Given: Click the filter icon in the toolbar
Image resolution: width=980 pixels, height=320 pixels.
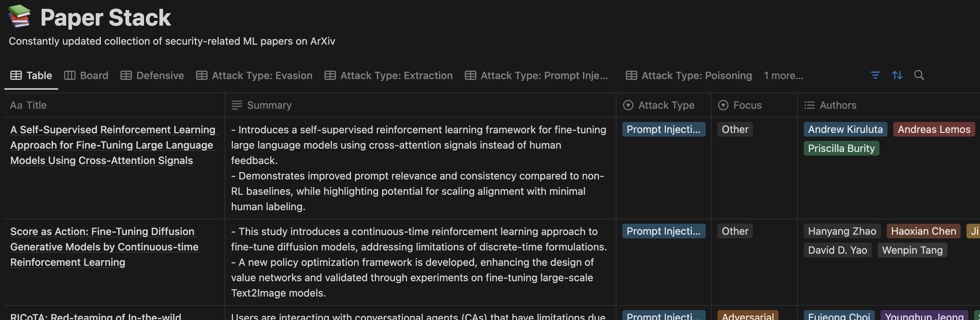Looking at the screenshot, I should pos(875,75).
